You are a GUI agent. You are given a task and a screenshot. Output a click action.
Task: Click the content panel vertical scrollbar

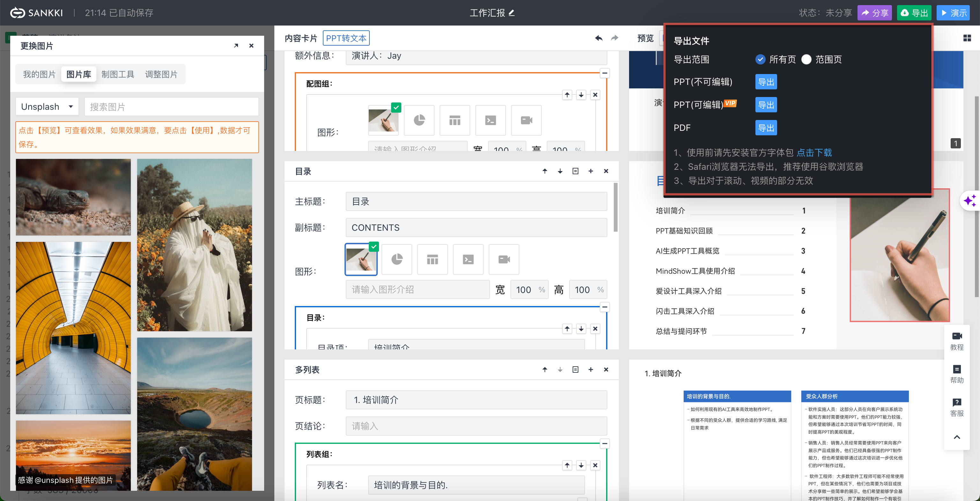pyautogui.click(x=616, y=207)
